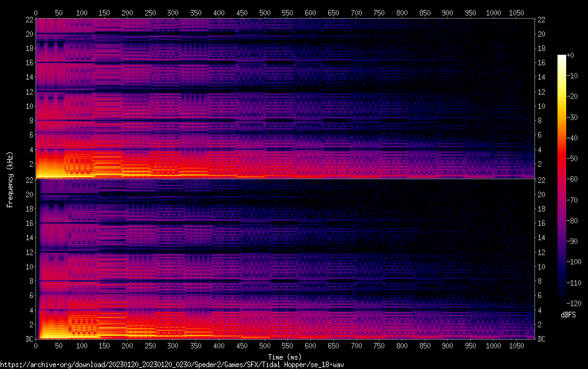Click the 8 kHz tick on upper channel's right axis
Screen dimensions: 588x369
(541, 121)
